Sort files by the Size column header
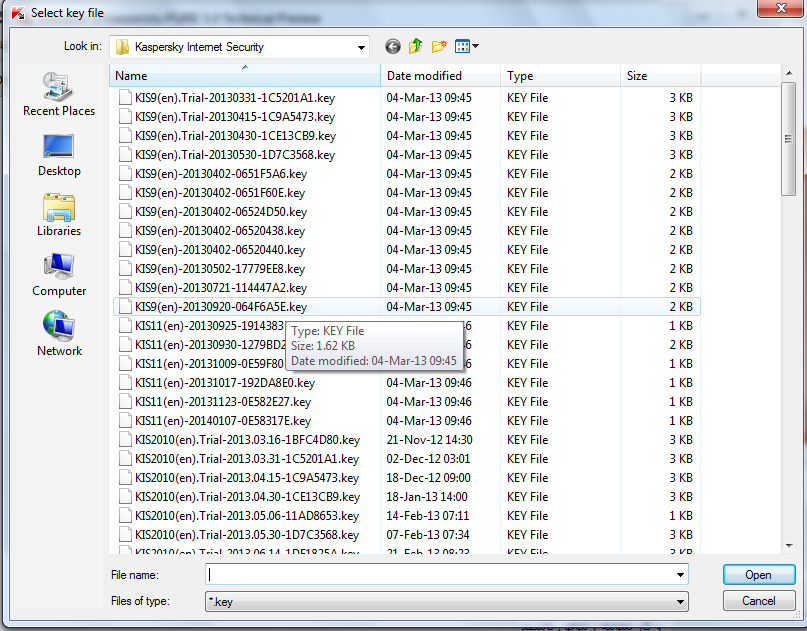This screenshot has width=807, height=631. click(x=661, y=76)
